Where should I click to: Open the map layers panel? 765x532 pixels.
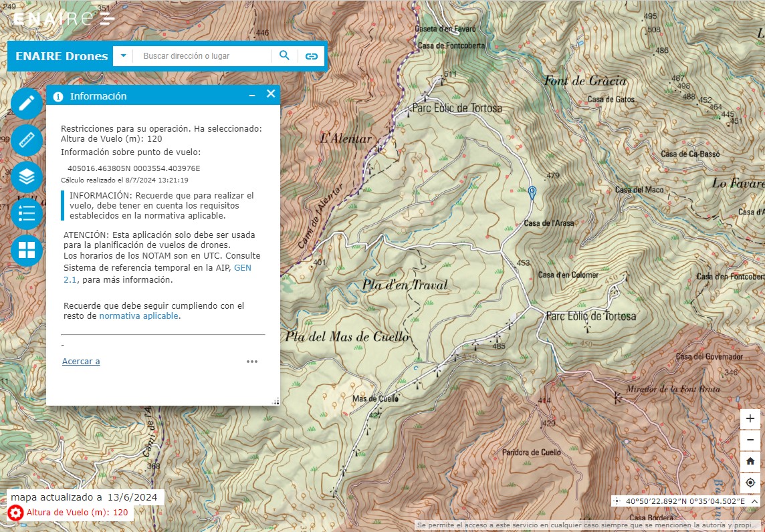tap(27, 177)
